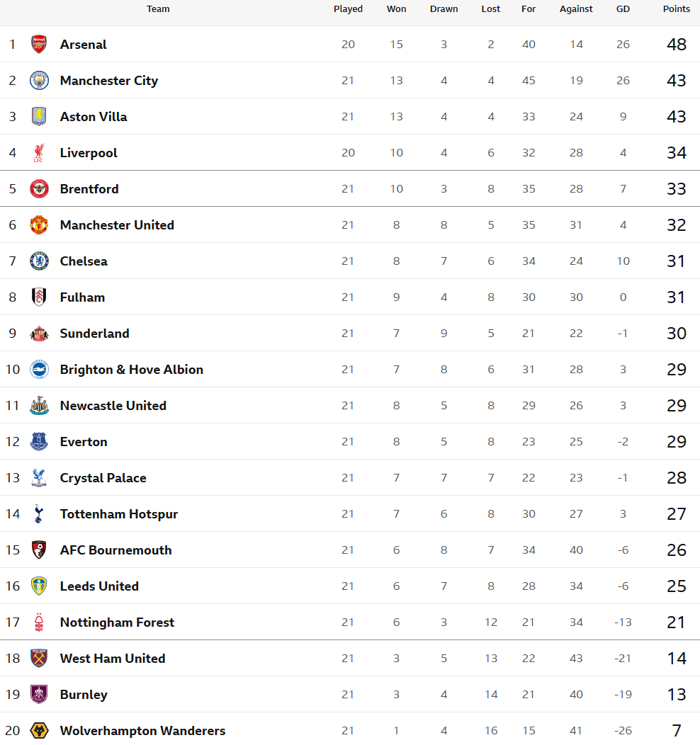Click the Nottingham Forest tree crest

click(39, 622)
